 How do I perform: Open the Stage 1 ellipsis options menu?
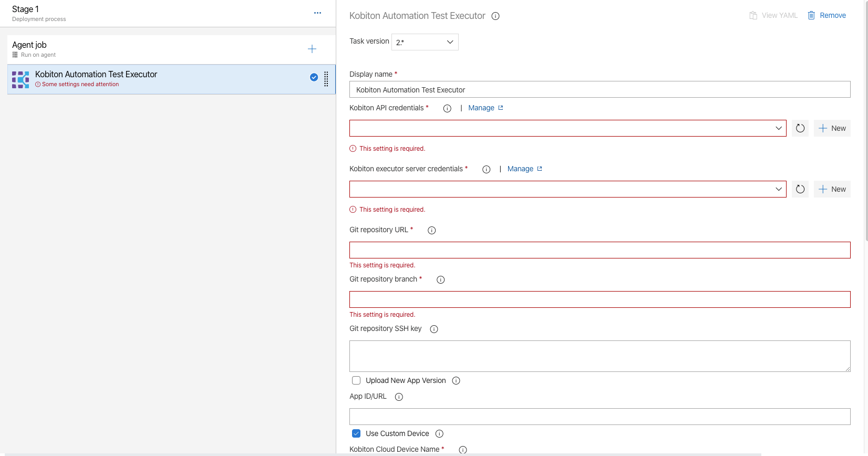click(x=317, y=13)
